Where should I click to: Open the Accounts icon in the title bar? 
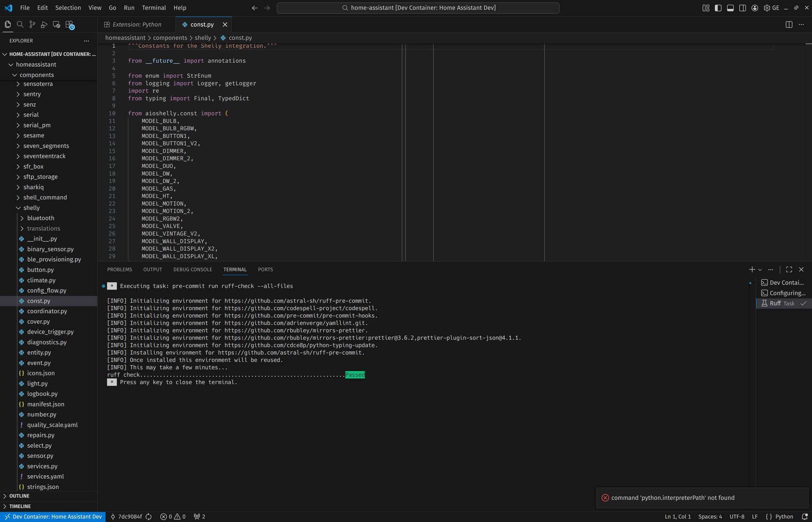pyautogui.click(x=755, y=8)
